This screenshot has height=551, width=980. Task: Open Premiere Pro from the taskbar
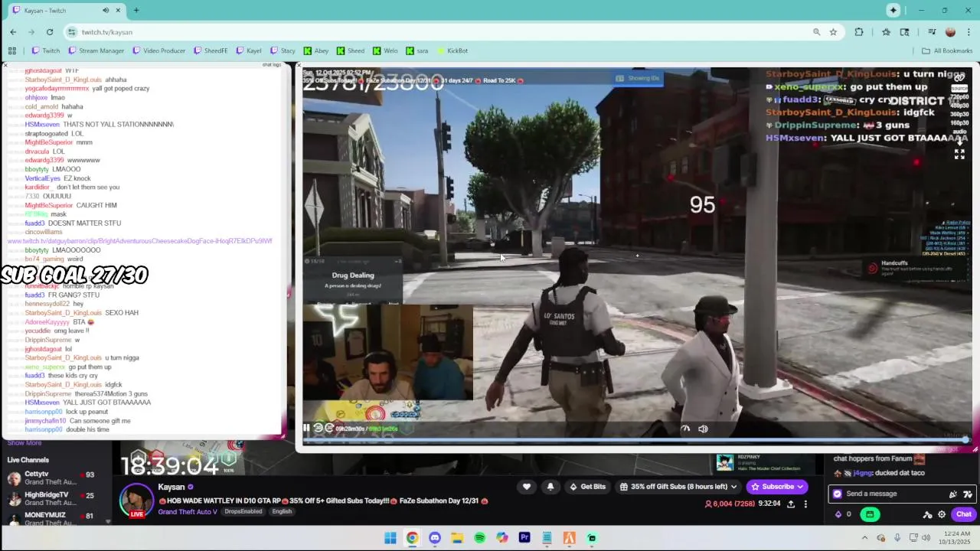click(524, 538)
